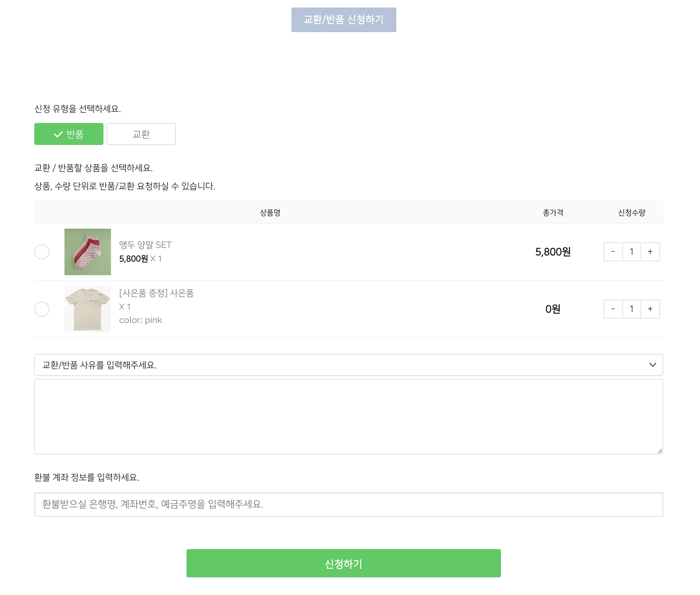Select the 반품 return type button
Image resolution: width=700 pixels, height=595 pixels.
tap(69, 134)
